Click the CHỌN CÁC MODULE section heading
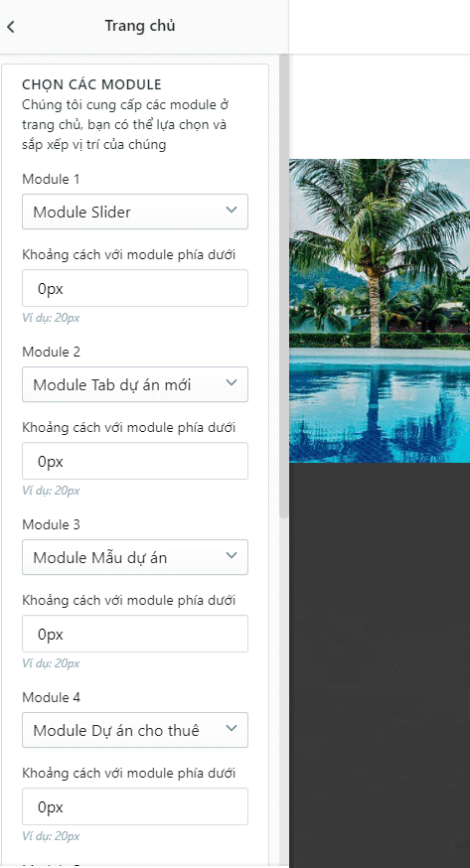Image resolution: width=470 pixels, height=868 pixels. 91,84
